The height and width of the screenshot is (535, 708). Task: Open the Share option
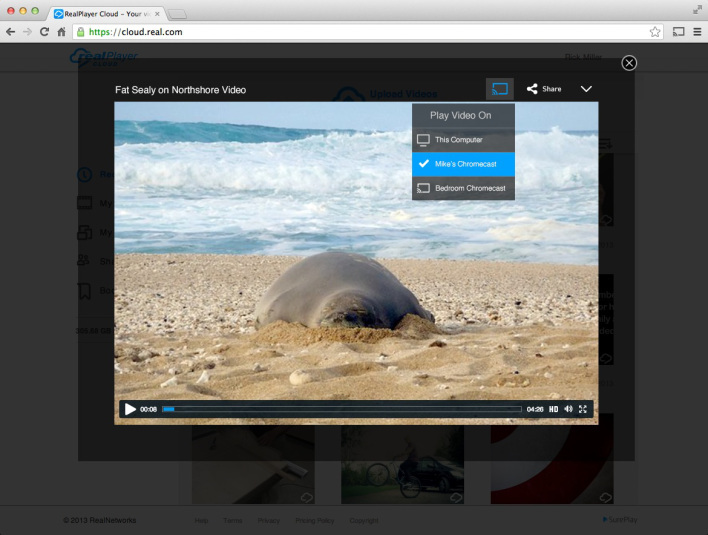coord(544,89)
